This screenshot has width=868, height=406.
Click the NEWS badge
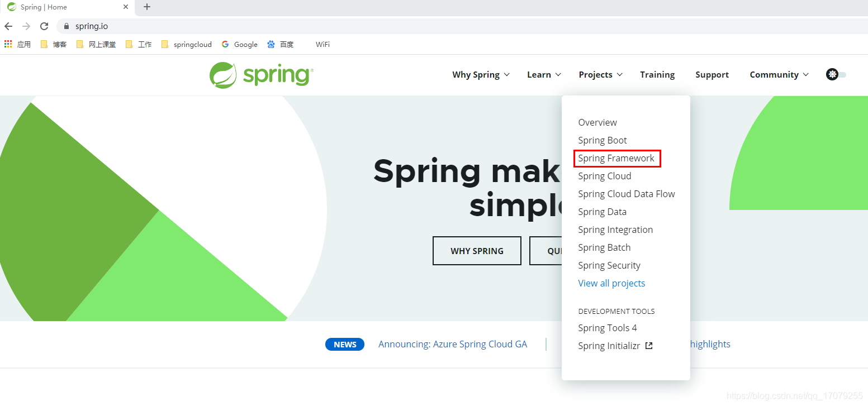[x=345, y=344]
